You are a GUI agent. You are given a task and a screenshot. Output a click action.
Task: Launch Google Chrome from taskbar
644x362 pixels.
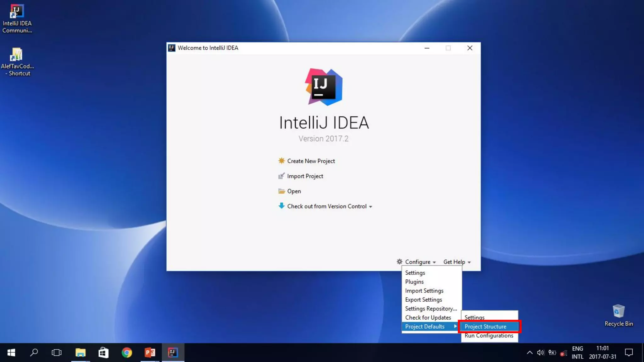click(127, 353)
